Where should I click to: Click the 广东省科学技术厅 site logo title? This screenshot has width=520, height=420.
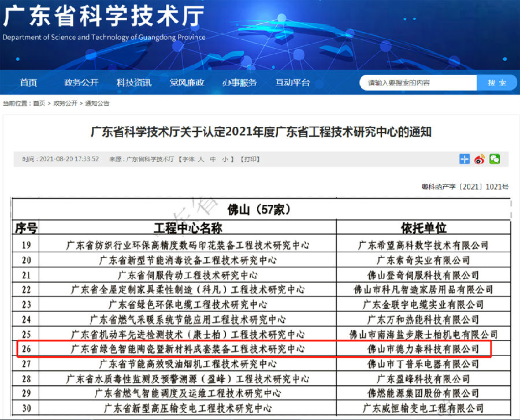tap(104, 17)
